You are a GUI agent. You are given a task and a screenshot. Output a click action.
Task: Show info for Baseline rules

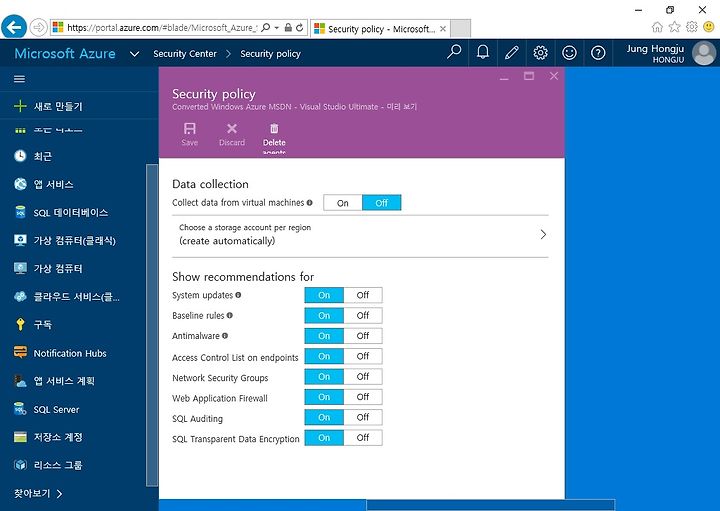[230, 315]
